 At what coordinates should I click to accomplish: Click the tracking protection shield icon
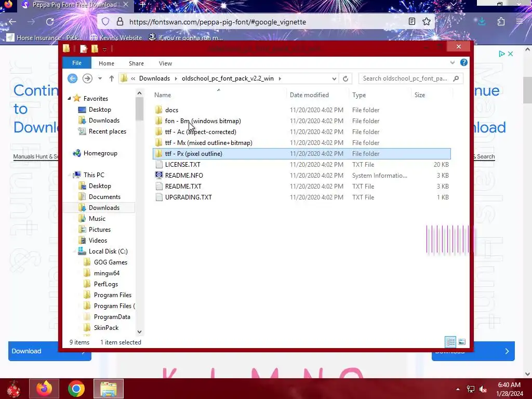[x=105, y=22]
